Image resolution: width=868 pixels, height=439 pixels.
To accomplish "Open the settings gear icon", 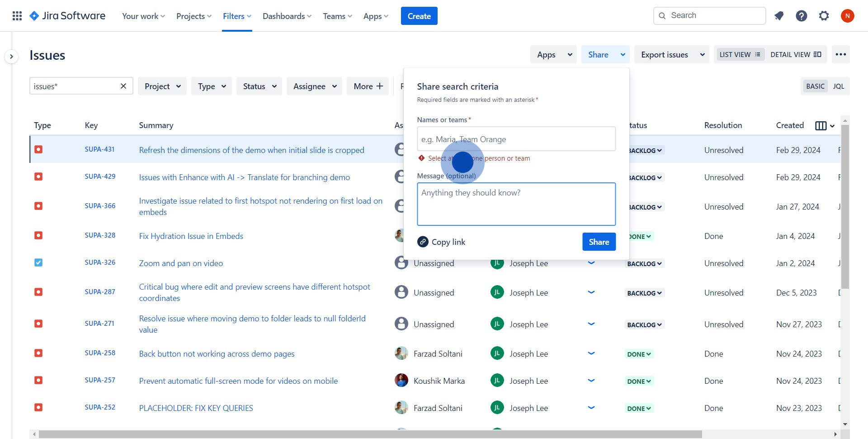I will [824, 16].
